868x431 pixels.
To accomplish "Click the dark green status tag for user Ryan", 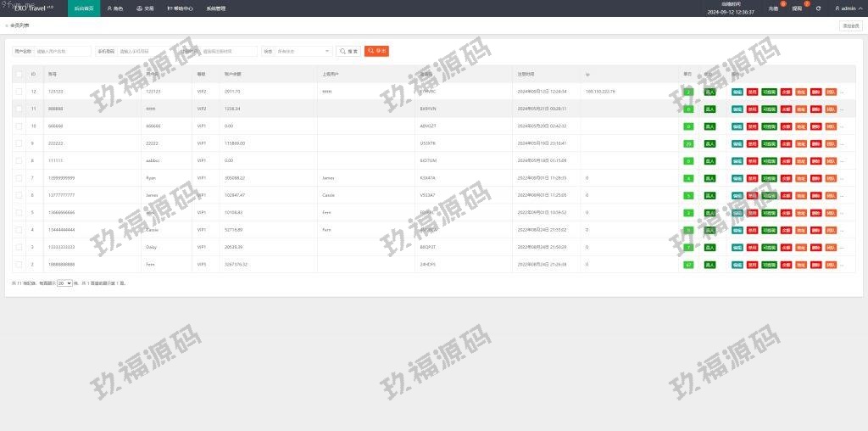I will click(709, 178).
